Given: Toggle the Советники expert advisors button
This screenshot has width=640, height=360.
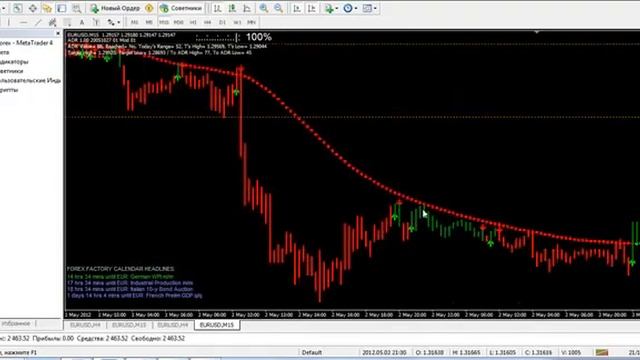Looking at the screenshot, I should click(182, 8).
